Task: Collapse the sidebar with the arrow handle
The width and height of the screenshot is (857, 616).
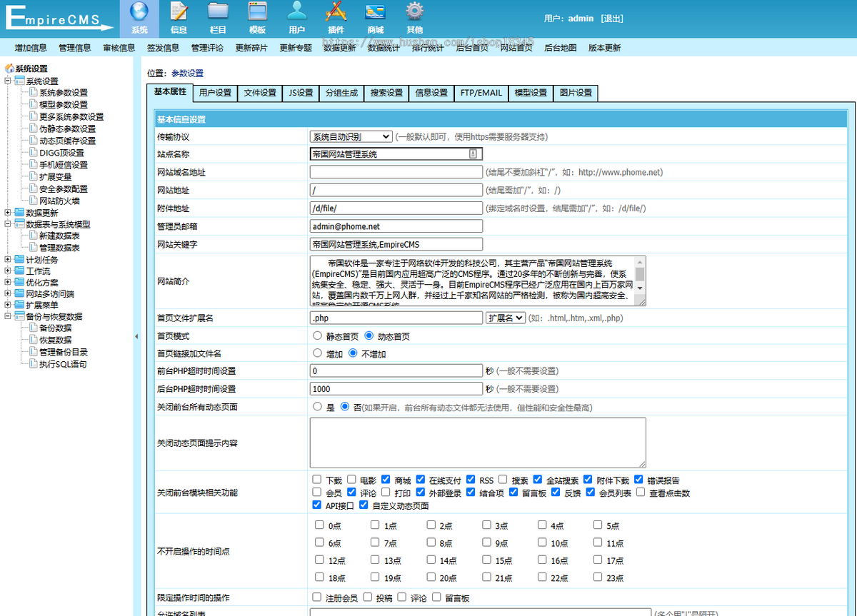Action: (136, 336)
